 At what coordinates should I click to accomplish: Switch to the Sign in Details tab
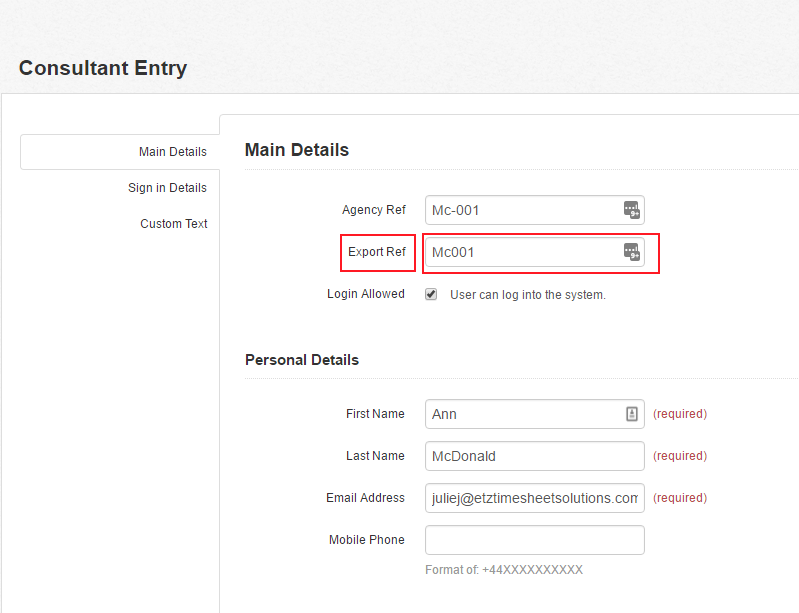[167, 188]
